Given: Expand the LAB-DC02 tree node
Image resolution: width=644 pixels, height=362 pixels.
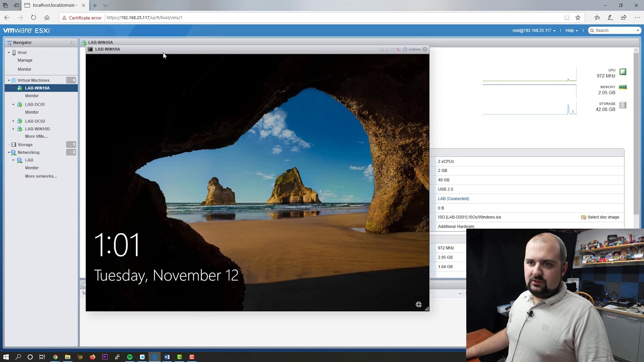Looking at the screenshot, I should pyautogui.click(x=14, y=121).
